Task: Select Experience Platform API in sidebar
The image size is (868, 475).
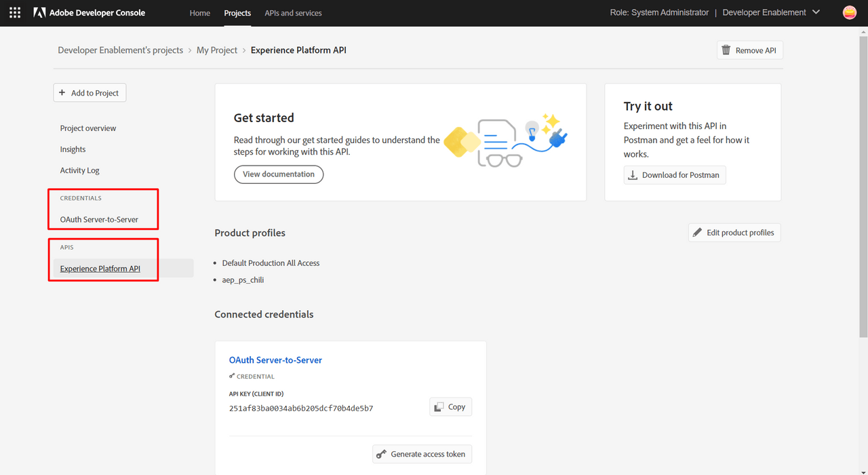Action: (x=100, y=269)
